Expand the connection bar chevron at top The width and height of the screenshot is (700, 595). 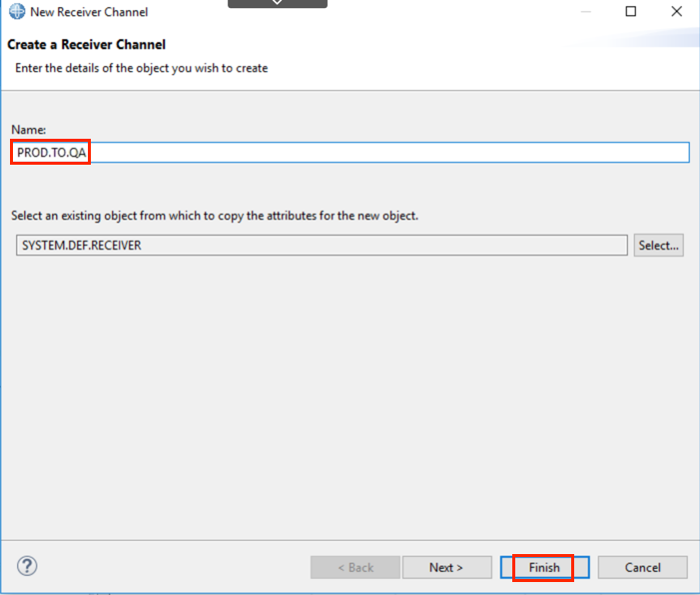point(278,3)
